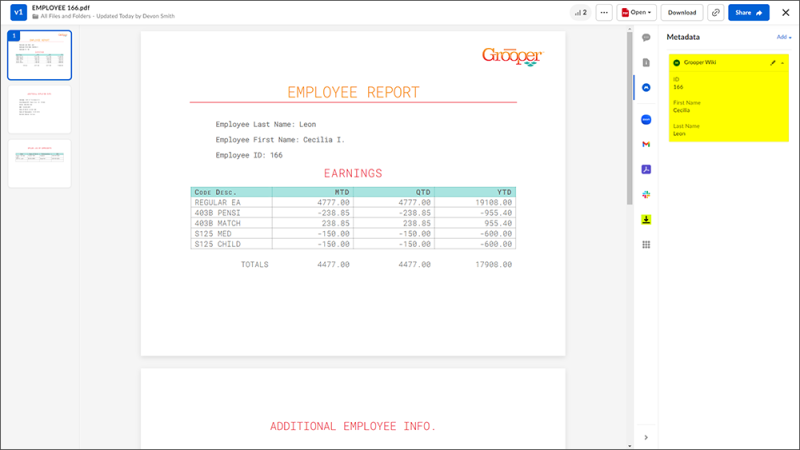
Task: Click the S125 MED row label
Action: (213, 234)
